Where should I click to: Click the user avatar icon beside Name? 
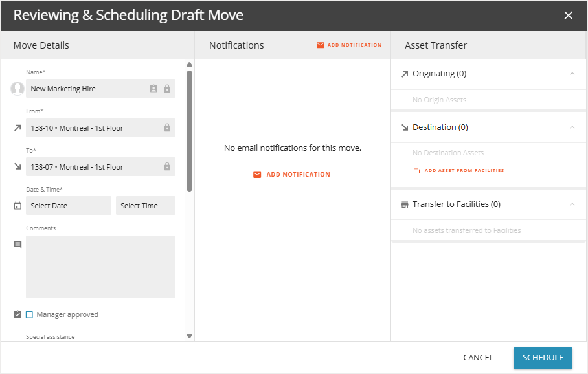tap(17, 89)
